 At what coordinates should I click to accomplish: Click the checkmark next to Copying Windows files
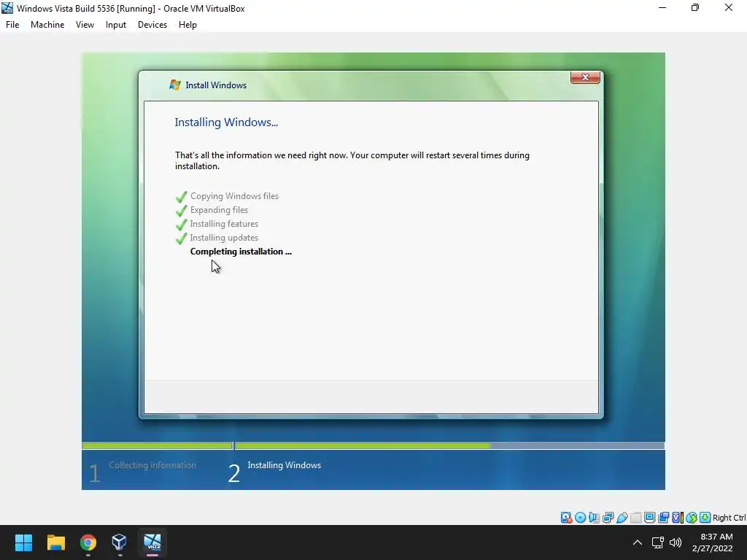pos(181,197)
